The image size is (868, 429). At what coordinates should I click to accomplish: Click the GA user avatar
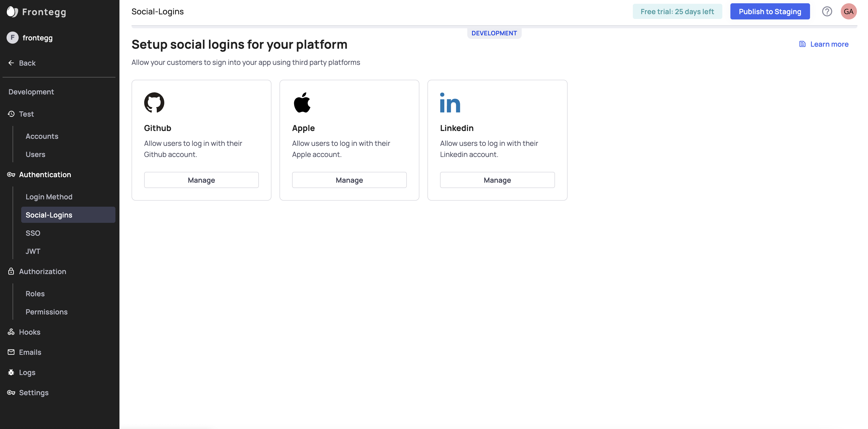tap(848, 11)
